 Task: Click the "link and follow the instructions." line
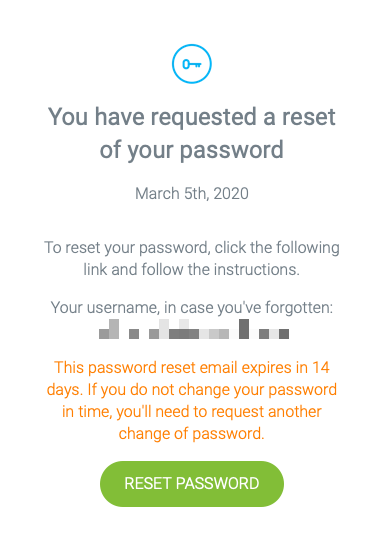pyautogui.click(x=192, y=270)
